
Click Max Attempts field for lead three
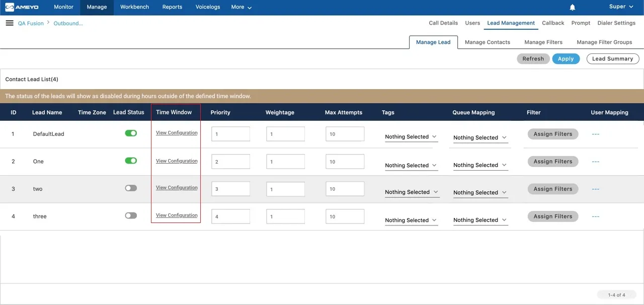(x=345, y=216)
